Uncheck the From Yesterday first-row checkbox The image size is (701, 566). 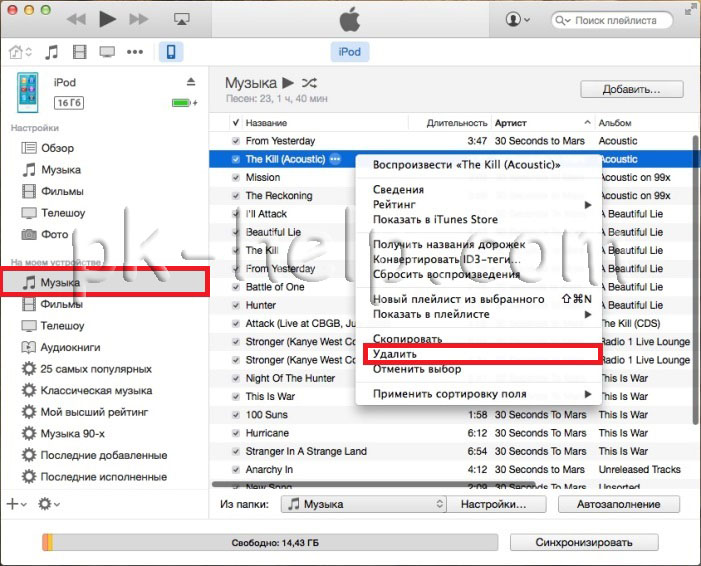point(236,141)
